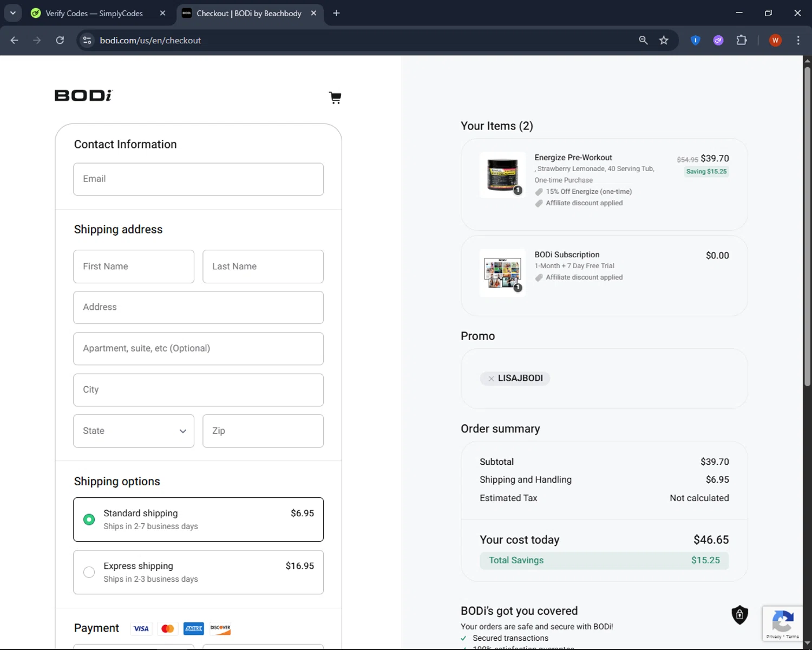Expand the State dropdown
The image size is (812, 650).
134,431
